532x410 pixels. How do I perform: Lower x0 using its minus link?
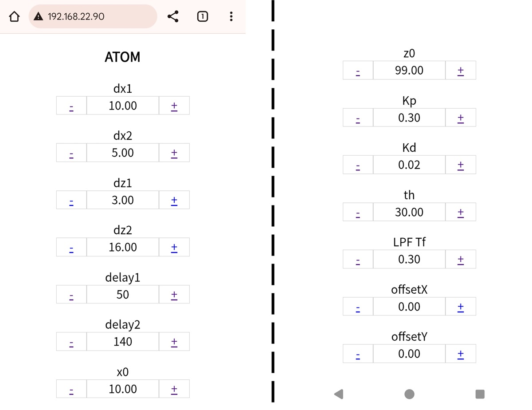click(71, 390)
